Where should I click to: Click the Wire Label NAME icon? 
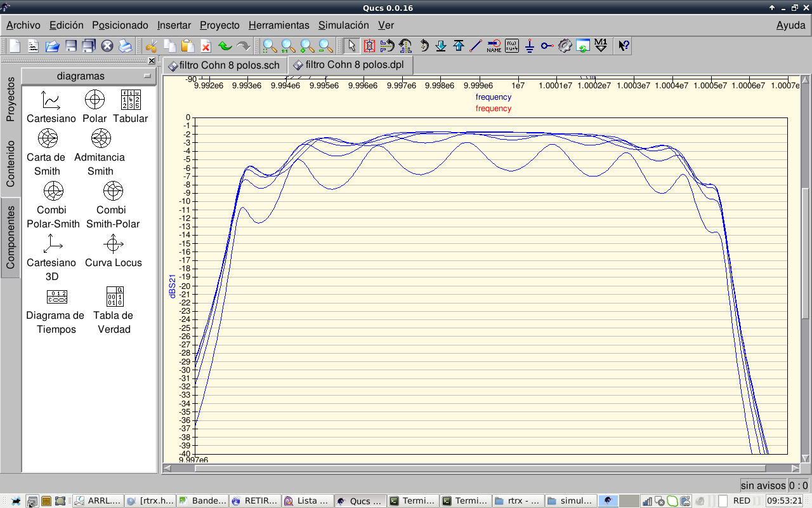(x=494, y=46)
